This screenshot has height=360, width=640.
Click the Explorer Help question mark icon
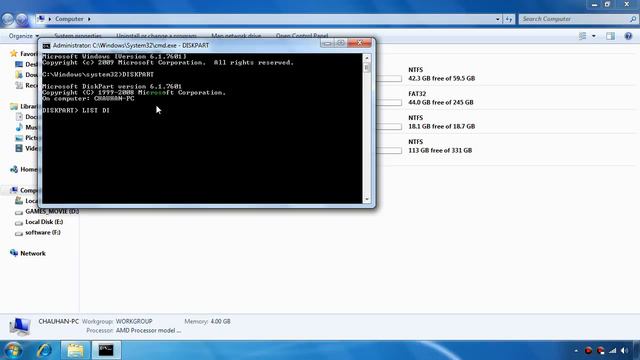click(x=628, y=36)
